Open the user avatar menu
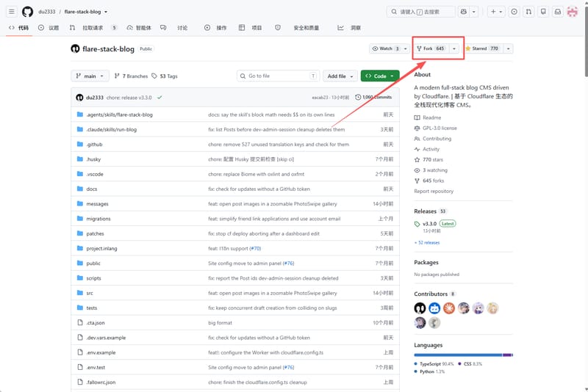This screenshot has width=588, height=392. pyautogui.click(x=573, y=12)
